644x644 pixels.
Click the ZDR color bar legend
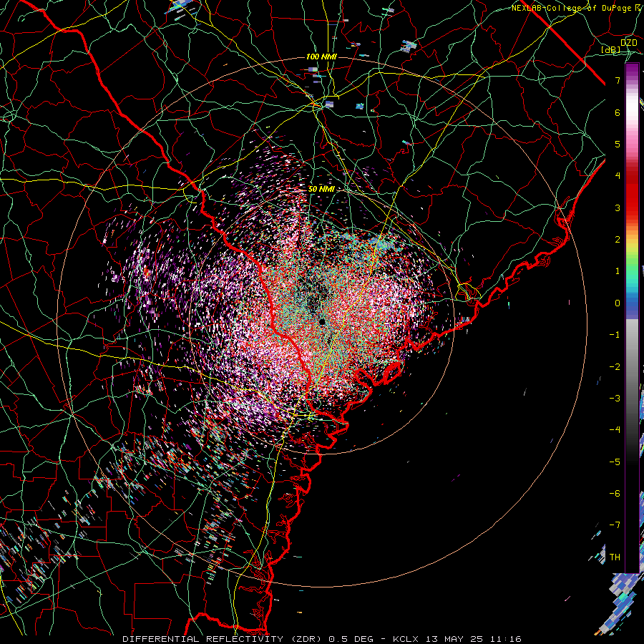click(x=632, y=318)
